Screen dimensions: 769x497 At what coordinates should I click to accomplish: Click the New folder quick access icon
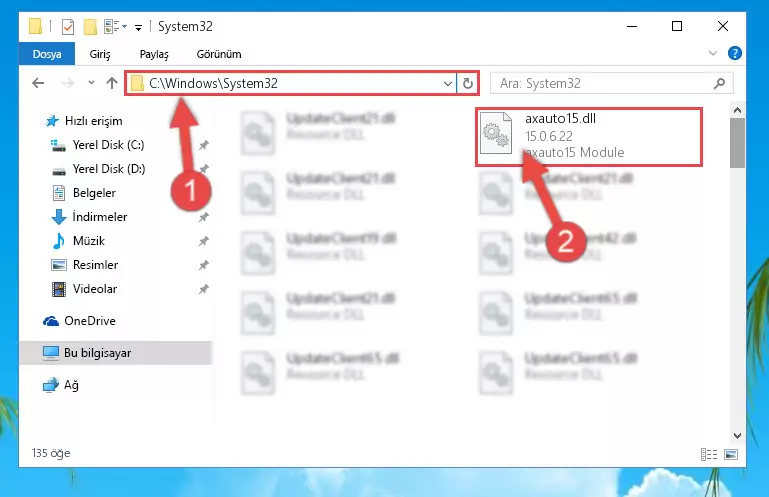[x=90, y=26]
